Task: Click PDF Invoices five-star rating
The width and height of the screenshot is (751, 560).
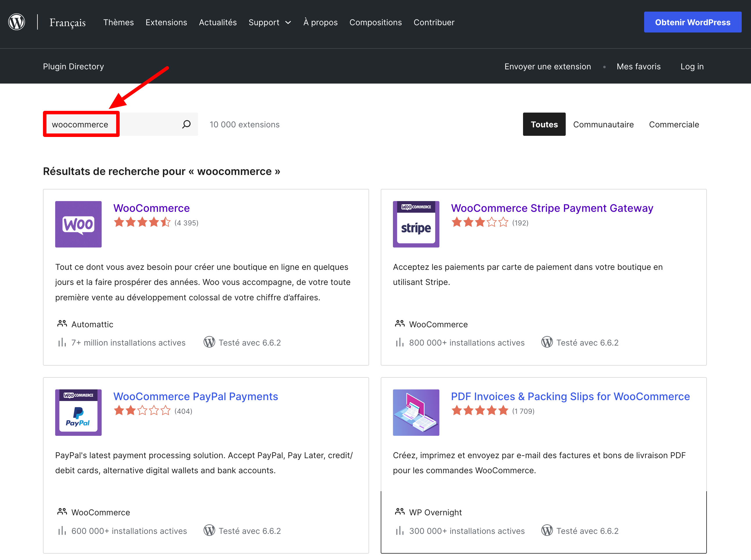Action: pos(480,411)
